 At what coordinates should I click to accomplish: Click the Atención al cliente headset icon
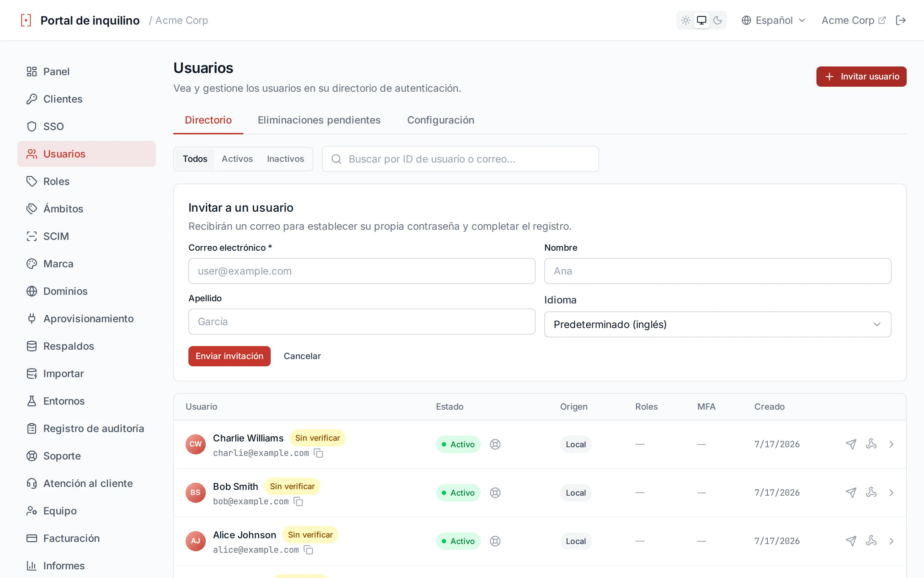pyautogui.click(x=32, y=484)
